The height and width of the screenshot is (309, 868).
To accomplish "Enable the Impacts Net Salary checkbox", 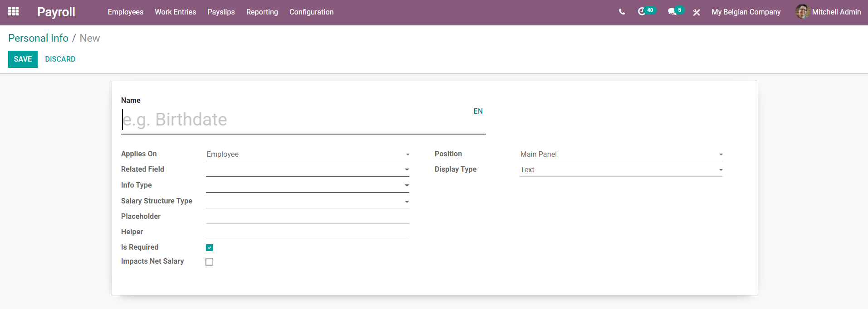I will click(209, 261).
